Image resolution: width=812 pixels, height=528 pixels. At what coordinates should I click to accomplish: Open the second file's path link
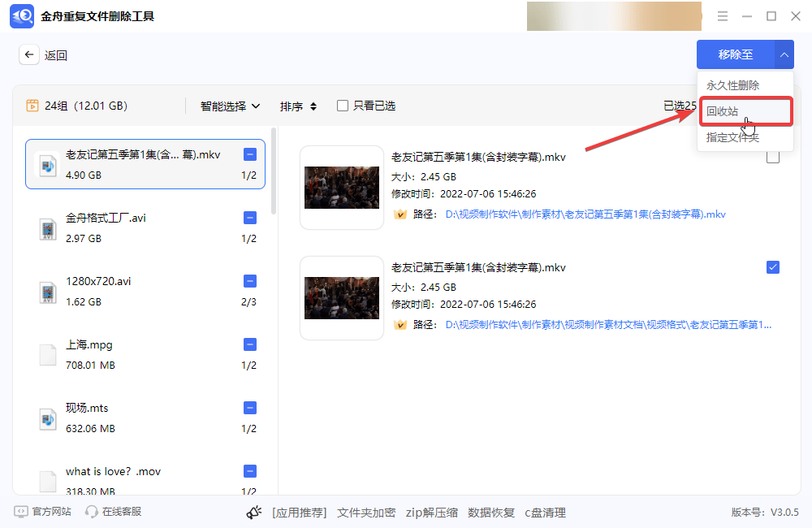608,325
